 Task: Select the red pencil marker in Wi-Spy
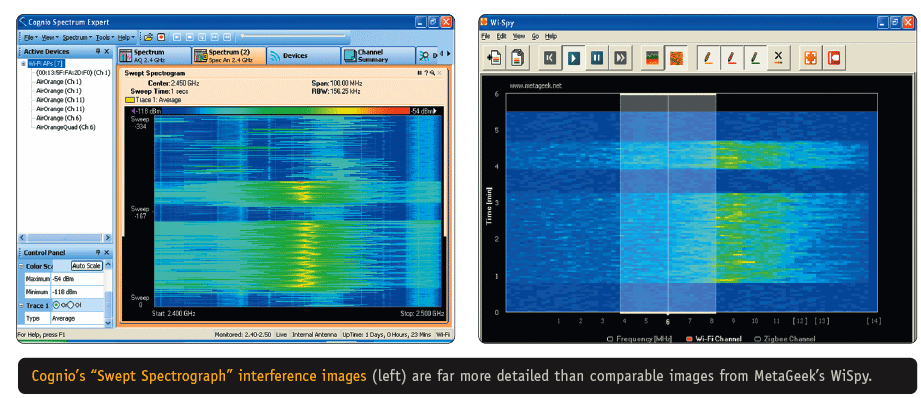(x=731, y=58)
